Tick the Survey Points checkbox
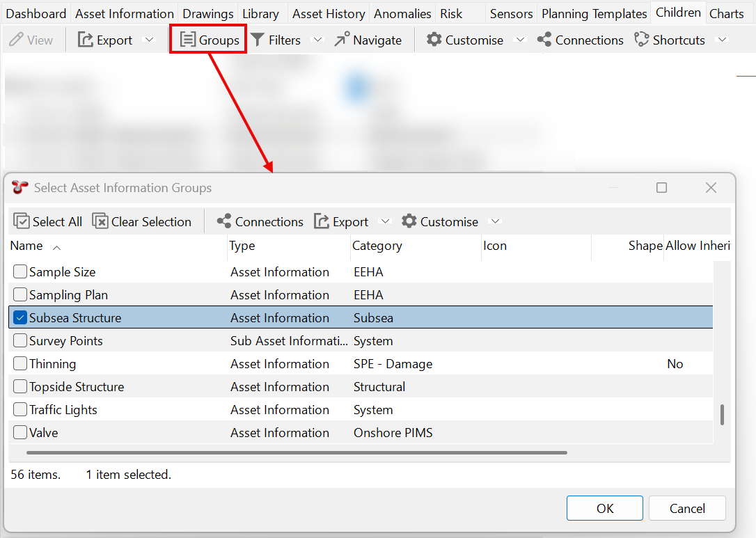Image resolution: width=756 pixels, height=538 pixels. [x=19, y=340]
